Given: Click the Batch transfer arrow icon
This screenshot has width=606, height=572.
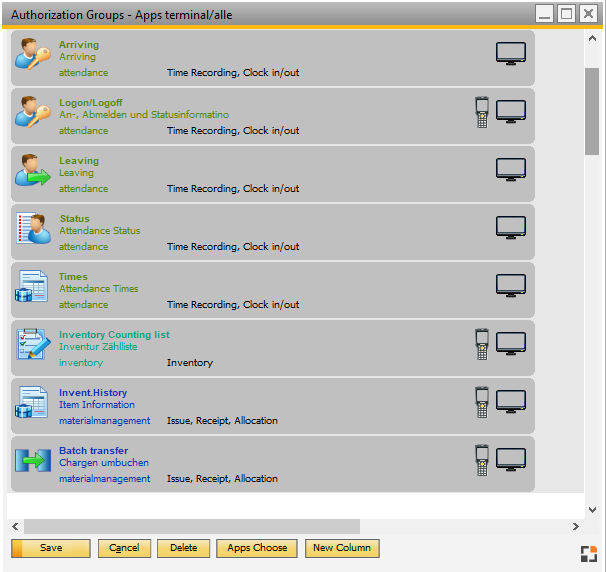Looking at the screenshot, I should 31,461.
